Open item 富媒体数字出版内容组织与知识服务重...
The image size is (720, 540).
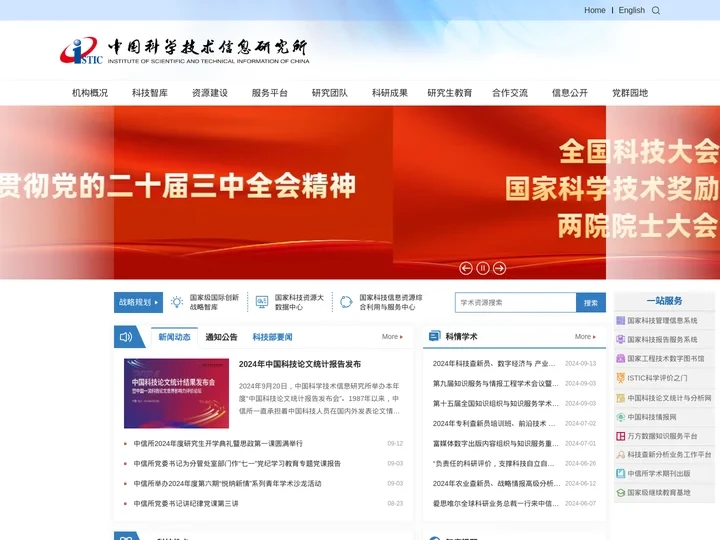495,444
